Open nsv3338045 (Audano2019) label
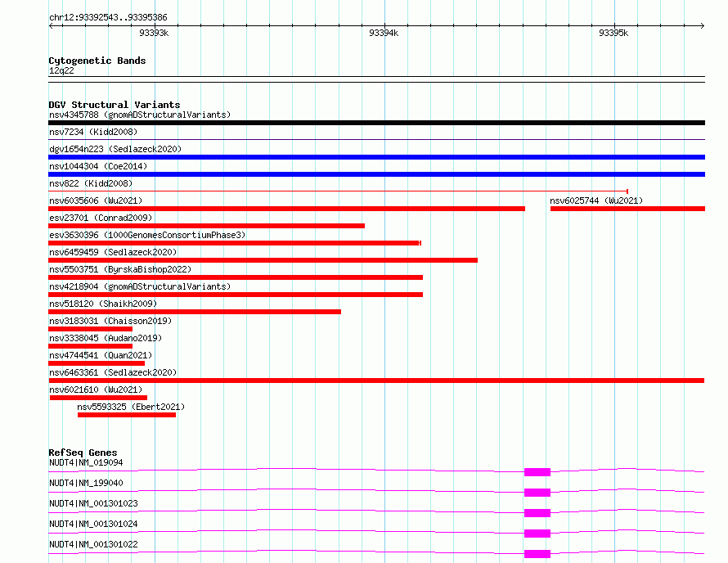 pos(106,338)
